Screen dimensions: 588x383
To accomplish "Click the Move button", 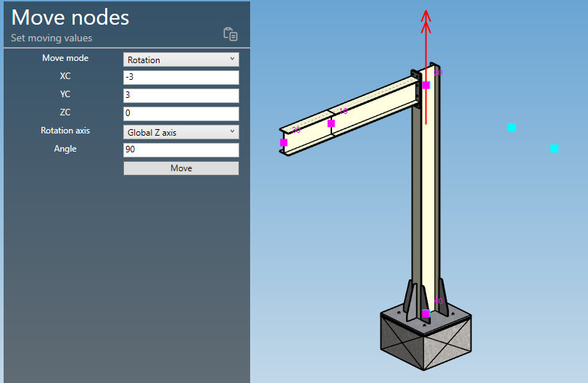I will [181, 168].
